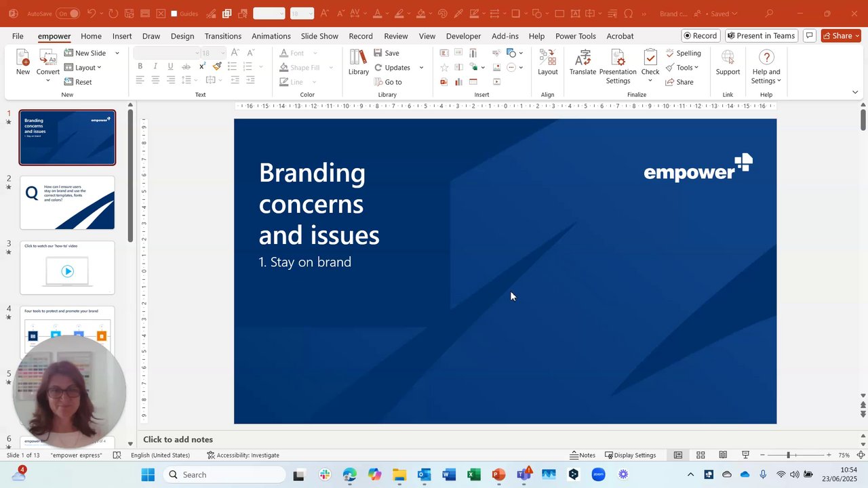Click the Convert icon
The image size is (868, 488).
47,62
